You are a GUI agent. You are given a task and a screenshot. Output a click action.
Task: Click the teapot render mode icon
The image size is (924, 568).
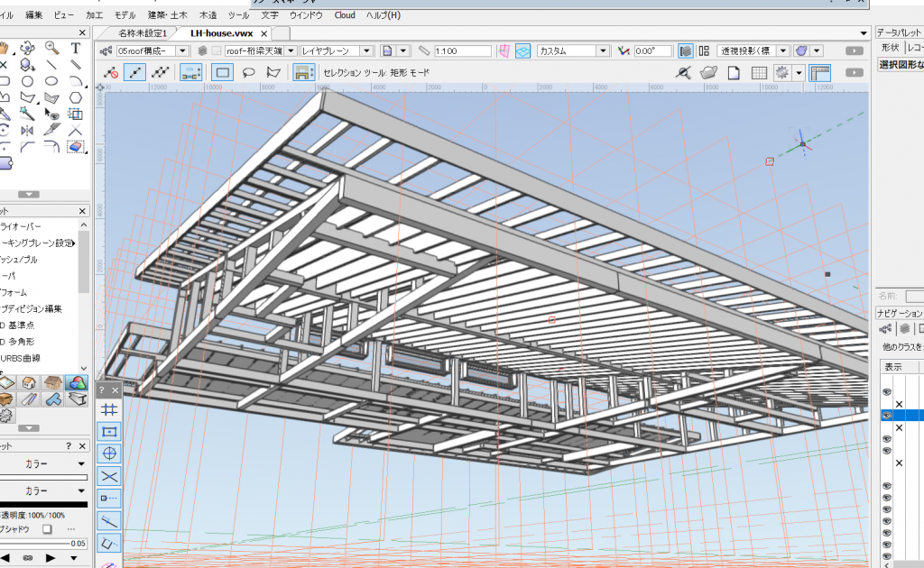(x=709, y=72)
